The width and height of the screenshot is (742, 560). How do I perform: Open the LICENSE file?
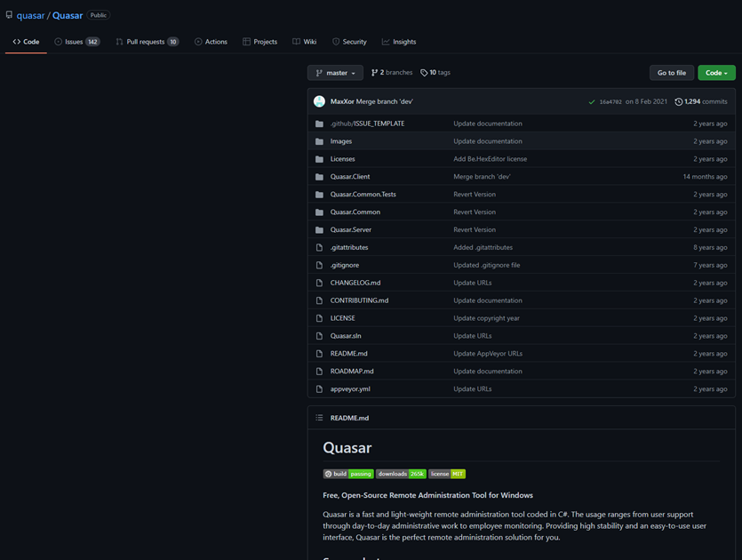click(x=343, y=318)
